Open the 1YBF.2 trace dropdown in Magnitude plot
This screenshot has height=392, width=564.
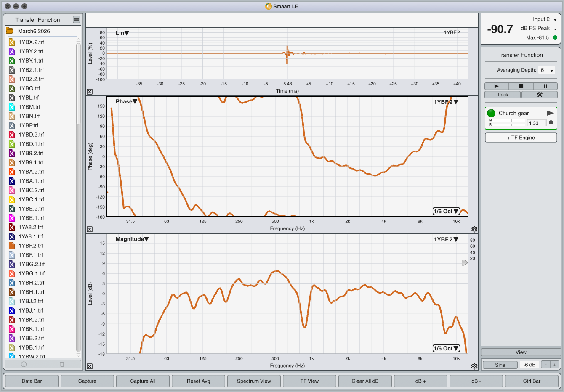446,239
